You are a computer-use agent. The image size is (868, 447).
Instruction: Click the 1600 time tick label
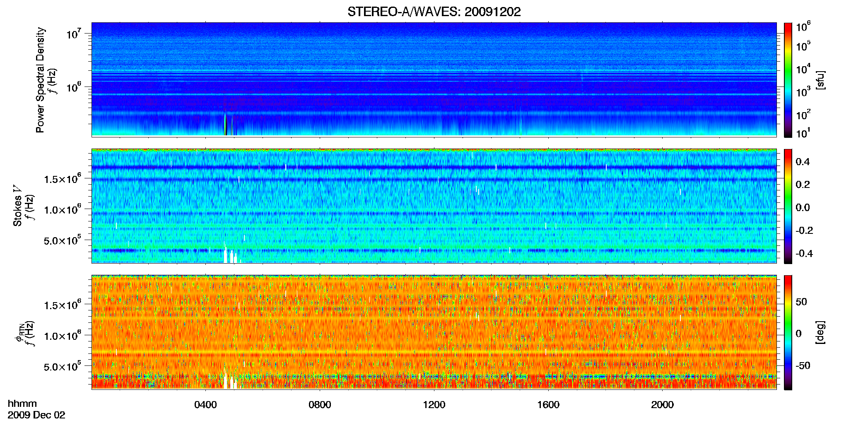coord(548,405)
